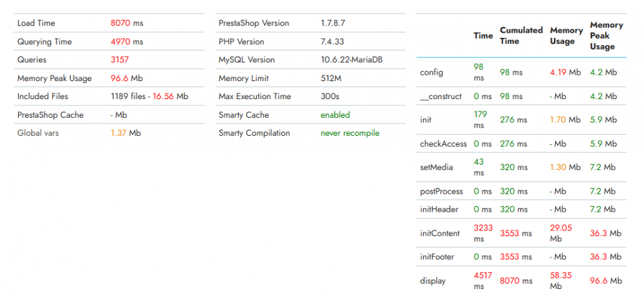Select the MySQL Version 10.6.22-MariaDB text

click(352, 59)
